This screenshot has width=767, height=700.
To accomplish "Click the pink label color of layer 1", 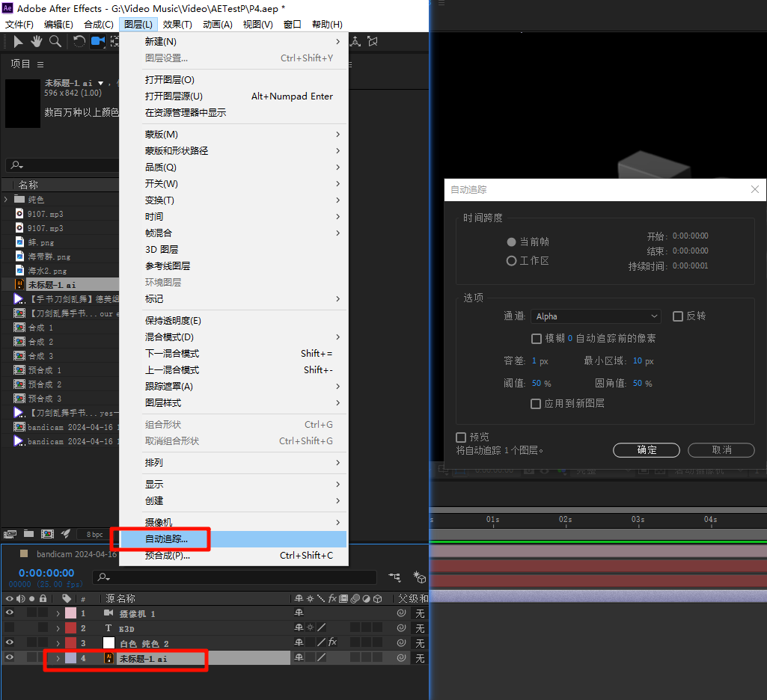I will click(71, 613).
